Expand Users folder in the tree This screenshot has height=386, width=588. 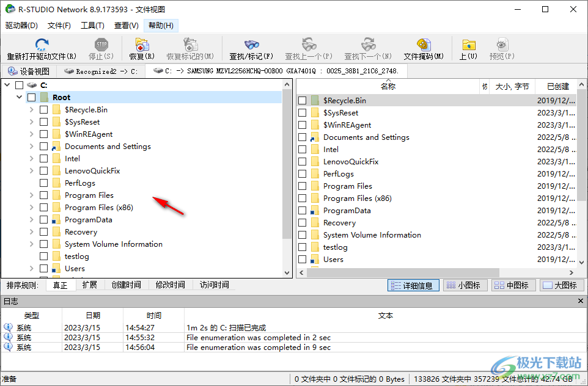[32, 269]
